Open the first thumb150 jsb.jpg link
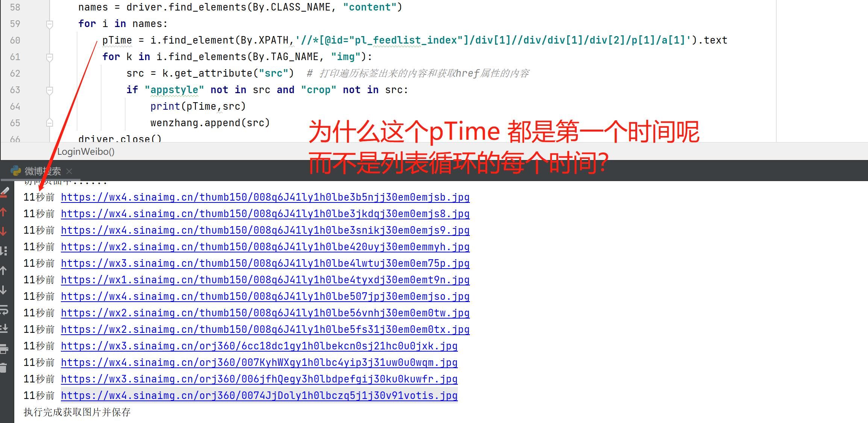 pyautogui.click(x=265, y=197)
